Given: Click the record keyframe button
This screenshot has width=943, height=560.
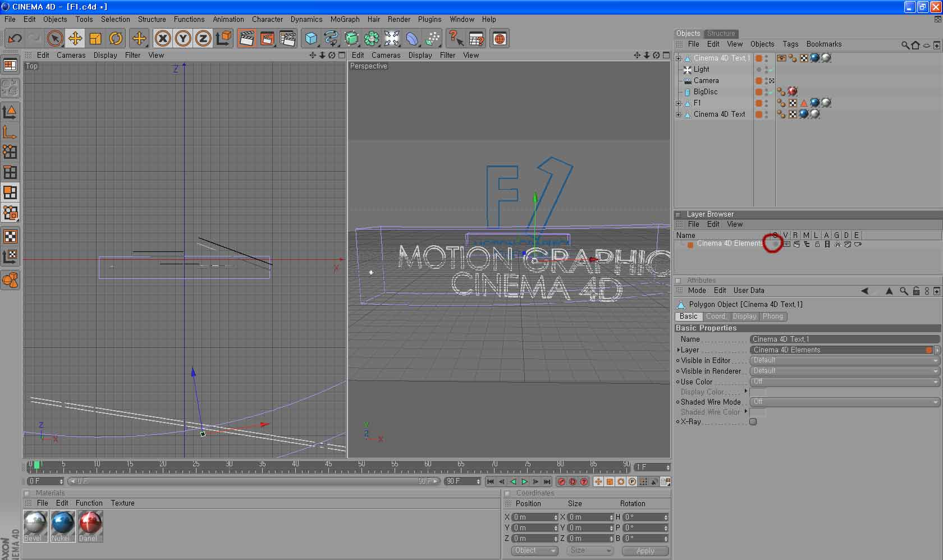Looking at the screenshot, I should tap(561, 482).
